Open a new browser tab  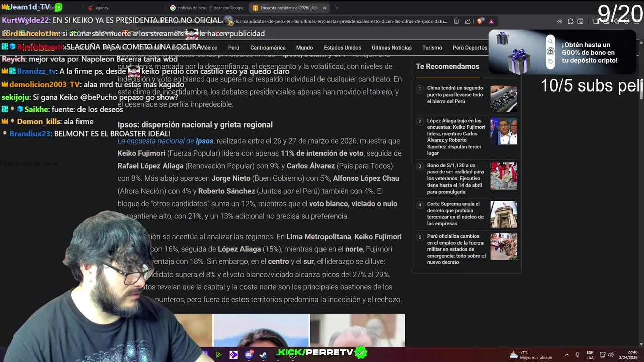pyautogui.click(x=337, y=8)
